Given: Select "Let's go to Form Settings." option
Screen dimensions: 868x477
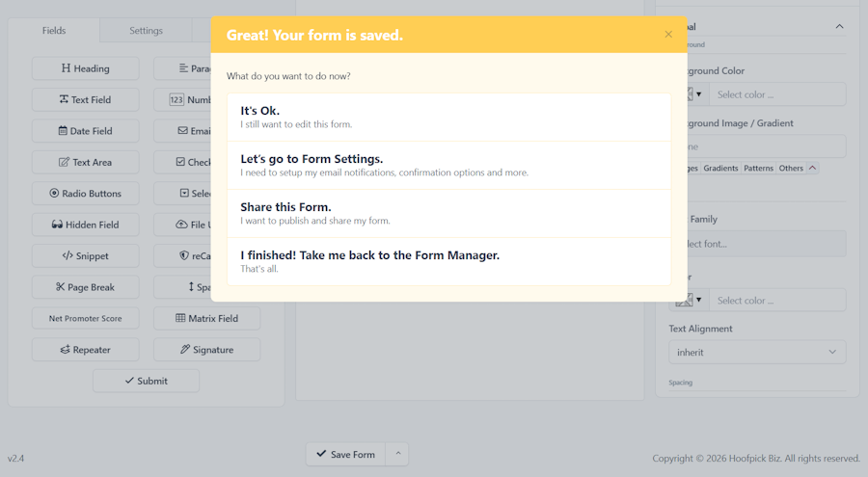Looking at the screenshot, I should click(x=448, y=166).
